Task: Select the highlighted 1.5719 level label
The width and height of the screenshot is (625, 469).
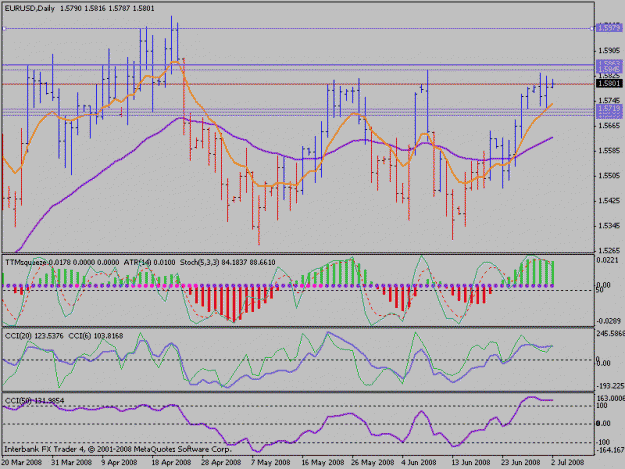Action: tap(609, 108)
